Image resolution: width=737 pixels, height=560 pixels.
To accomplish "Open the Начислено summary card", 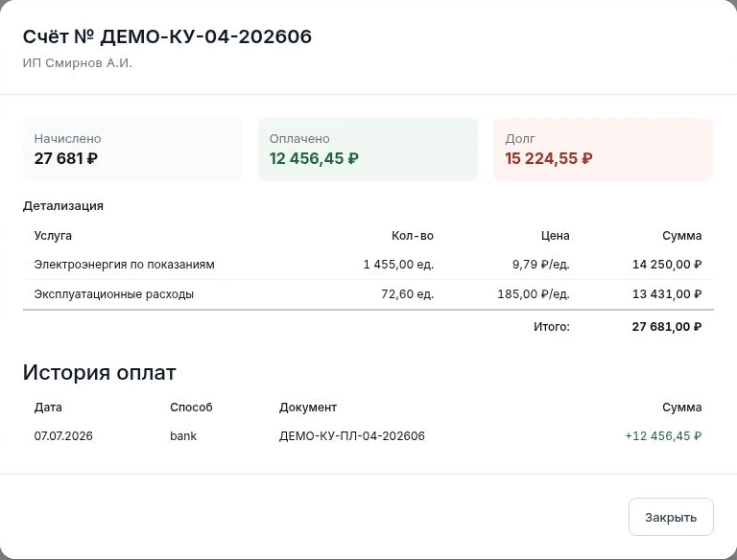I will coord(132,150).
